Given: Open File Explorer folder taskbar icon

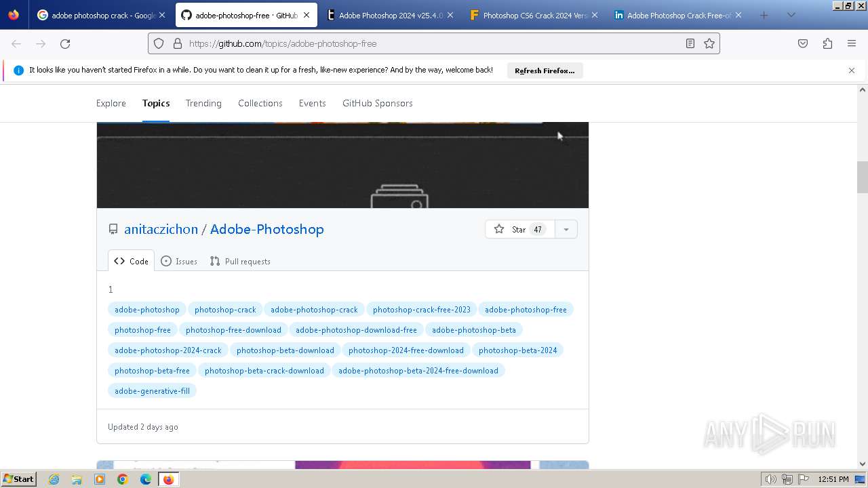Looking at the screenshot, I should 77,479.
